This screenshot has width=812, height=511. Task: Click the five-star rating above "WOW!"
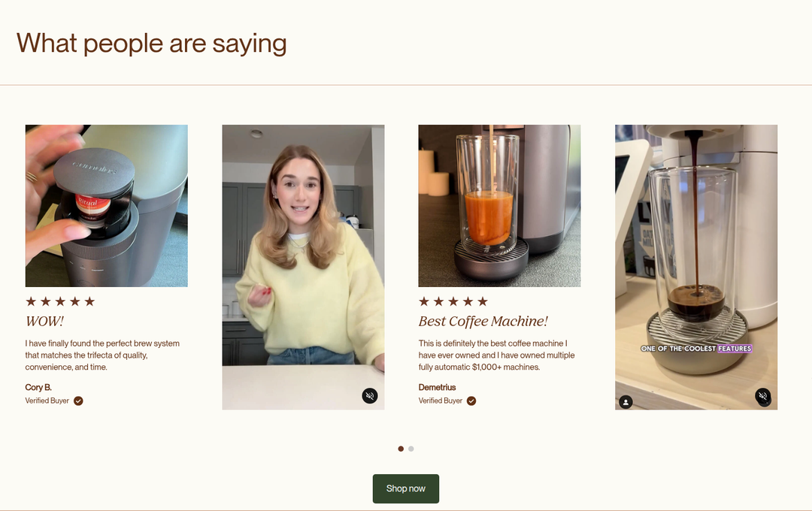[x=60, y=301]
